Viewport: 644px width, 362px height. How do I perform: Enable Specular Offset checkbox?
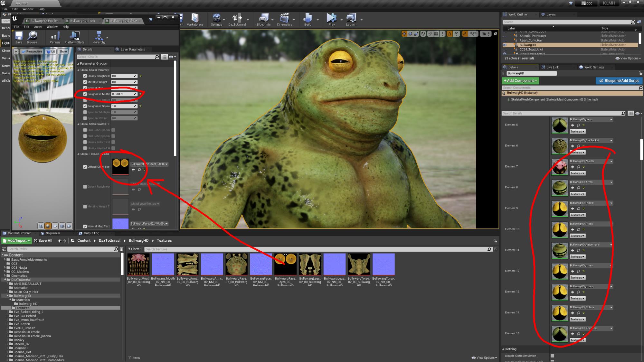[x=85, y=118]
